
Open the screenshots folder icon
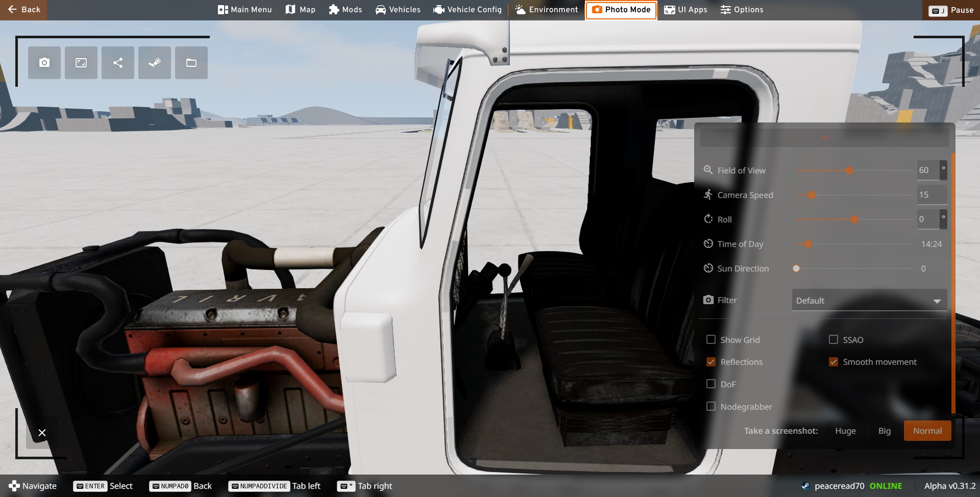[x=191, y=63]
